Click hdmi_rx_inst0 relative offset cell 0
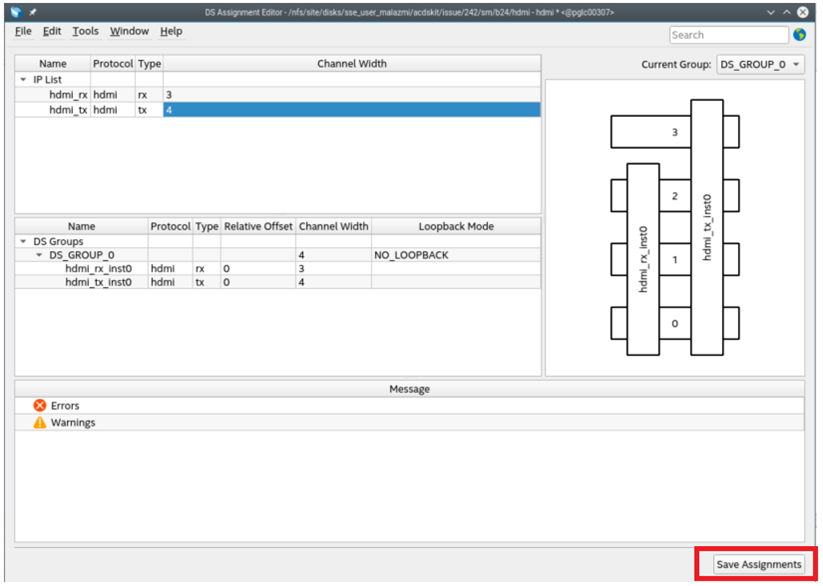 pyautogui.click(x=258, y=269)
